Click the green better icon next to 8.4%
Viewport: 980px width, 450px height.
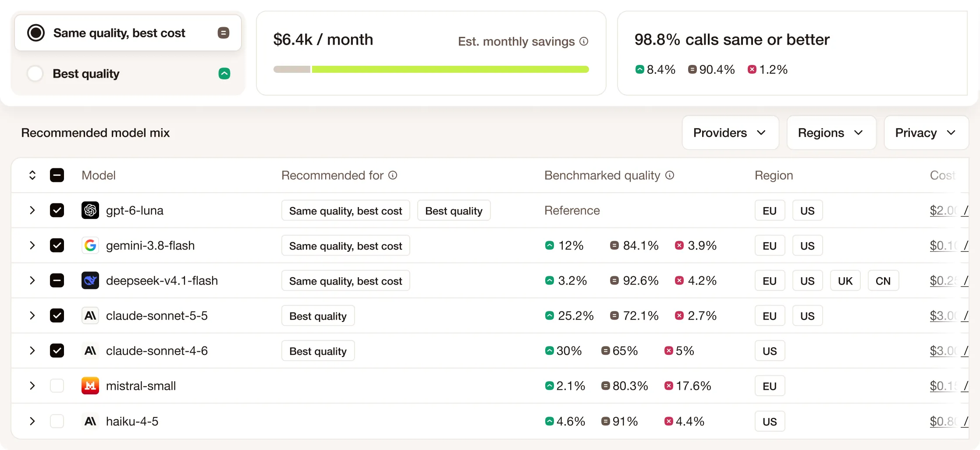[640, 69]
